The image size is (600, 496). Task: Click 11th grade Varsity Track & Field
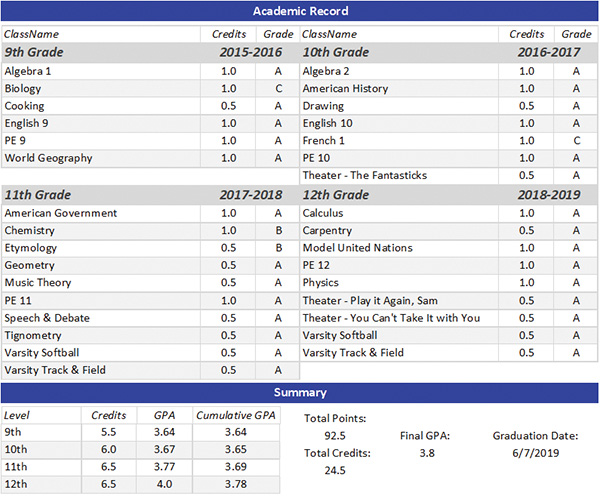pyautogui.click(x=55, y=370)
